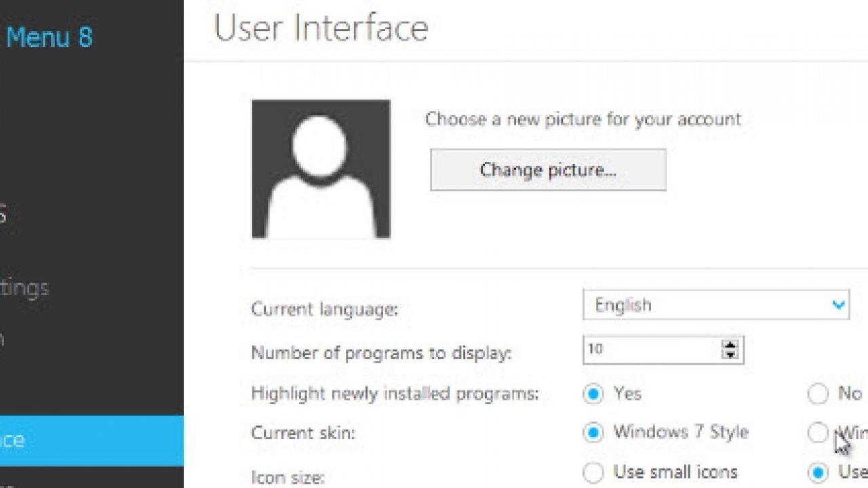
Task: Open the Settings item in sidebar
Action: point(24,287)
